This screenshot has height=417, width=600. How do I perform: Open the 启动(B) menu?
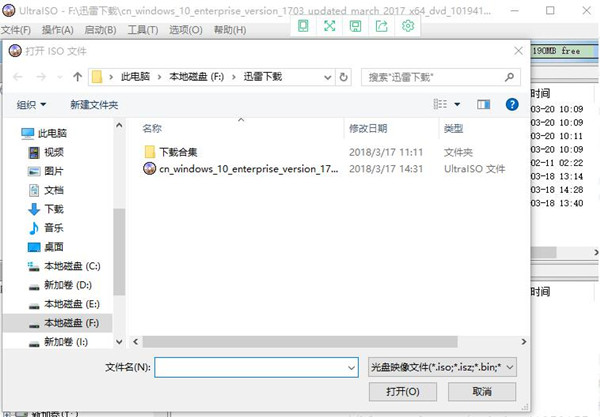click(x=100, y=30)
